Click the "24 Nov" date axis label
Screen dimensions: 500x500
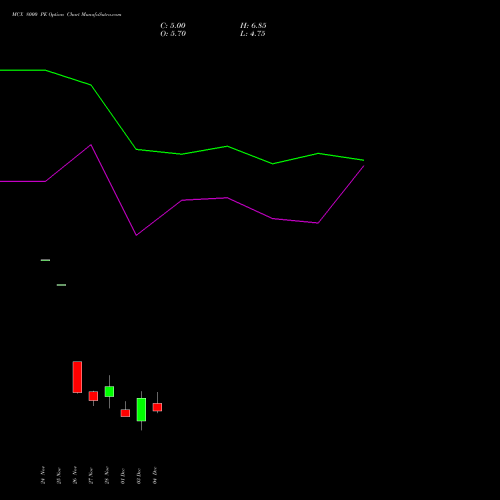[43, 475]
